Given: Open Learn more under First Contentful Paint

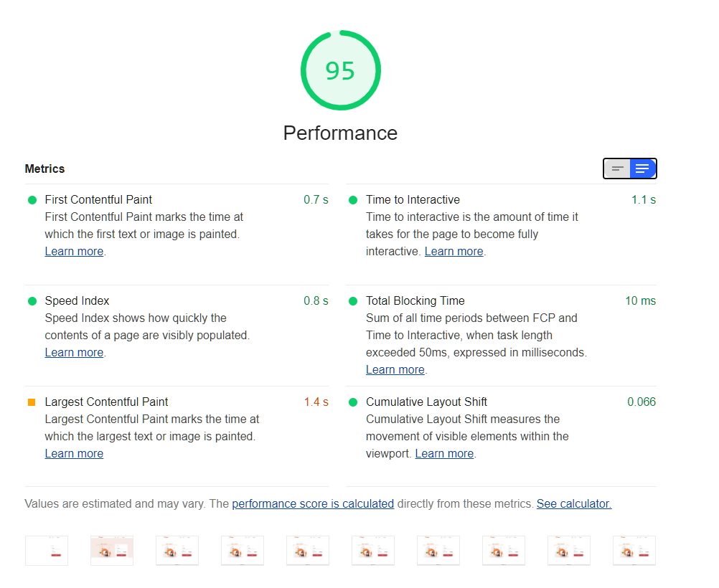Looking at the screenshot, I should [x=74, y=251].
